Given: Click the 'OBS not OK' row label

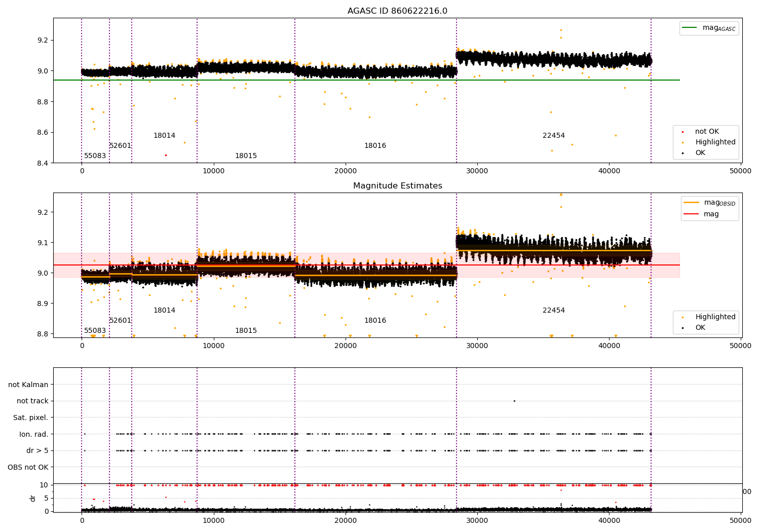Looking at the screenshot, I should [28, 467].
